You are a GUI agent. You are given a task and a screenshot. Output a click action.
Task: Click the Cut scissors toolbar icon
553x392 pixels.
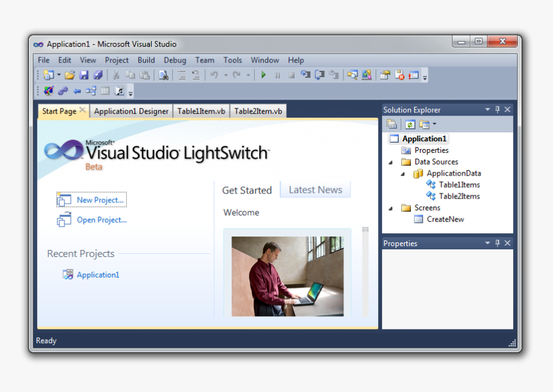[x=116, y=75]
